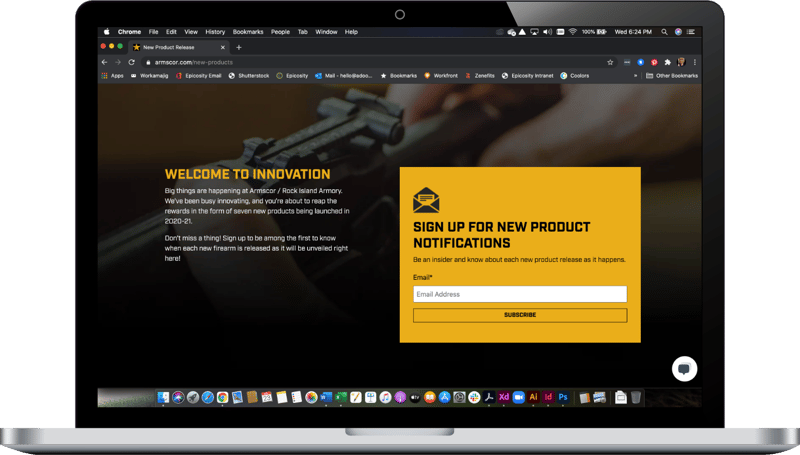Image resolution: width=800 pixels, height=455 pixels.
Task: Click the Wed 6:24 PM clock
Action: click(633, 32)
